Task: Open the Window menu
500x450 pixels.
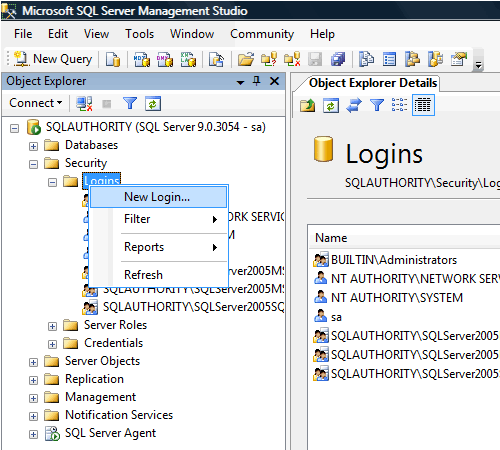Action: pos(192,34)
